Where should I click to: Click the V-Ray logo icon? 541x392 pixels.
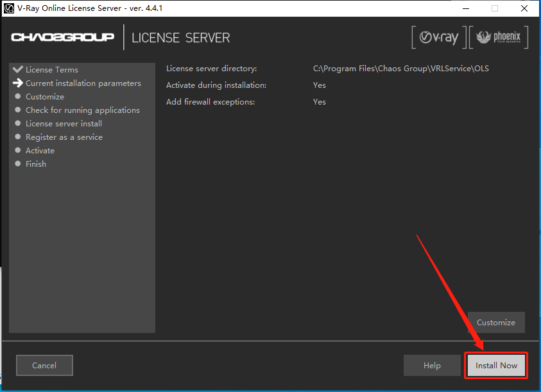click(439, 37)
